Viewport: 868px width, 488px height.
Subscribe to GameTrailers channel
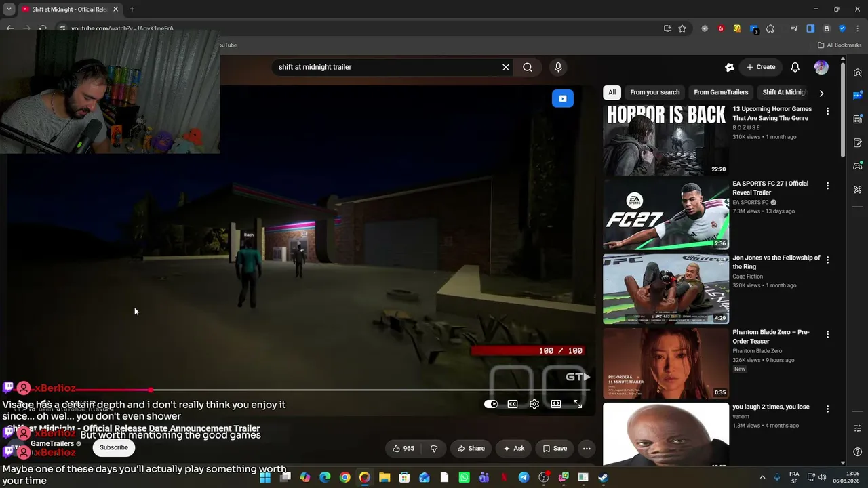coord(114,447)
